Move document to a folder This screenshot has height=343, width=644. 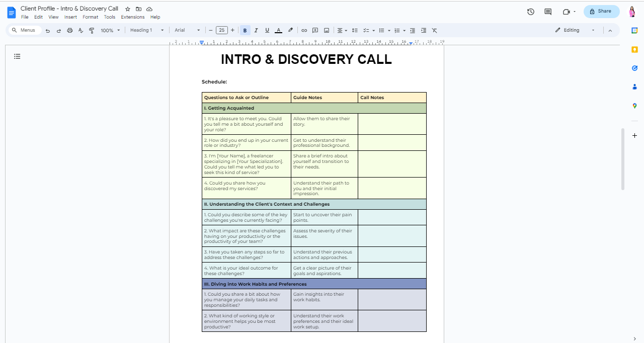pyautogui.click(x=138, y=9)
